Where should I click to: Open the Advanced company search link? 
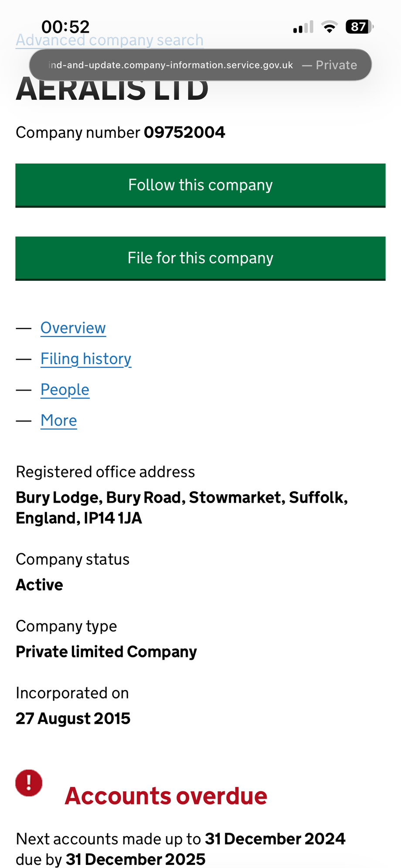pyautogui.click(x=109, y=41)
